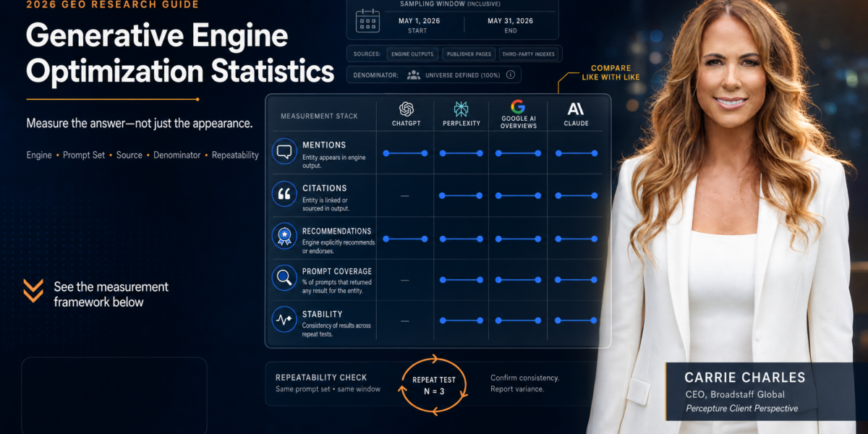Image resolution: width=868 pixels, height=434 pixels.
Task: Click the Citations quote mark icon
Action: click(284, 194)
